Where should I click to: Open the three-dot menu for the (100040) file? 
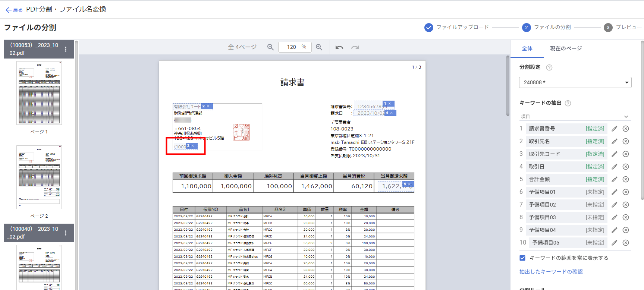pos(66,233)
